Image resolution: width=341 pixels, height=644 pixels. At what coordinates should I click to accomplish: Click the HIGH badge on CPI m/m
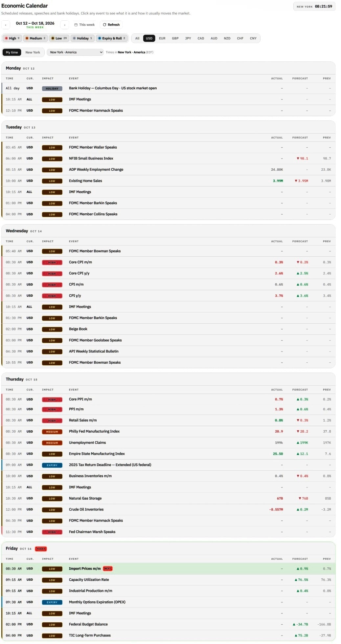pos(52,285)
